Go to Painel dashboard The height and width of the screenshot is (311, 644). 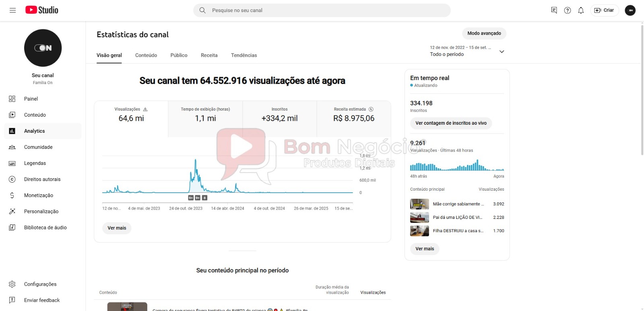point(43,99)
